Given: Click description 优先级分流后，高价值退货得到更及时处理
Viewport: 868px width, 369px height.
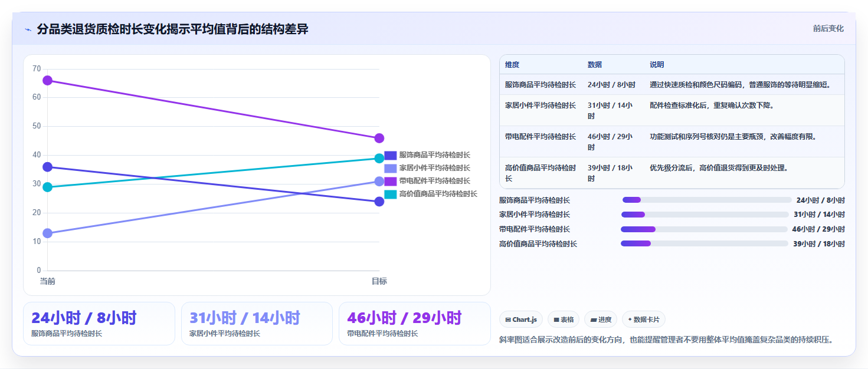Looking at the screenshot, I should pos(719,168).
